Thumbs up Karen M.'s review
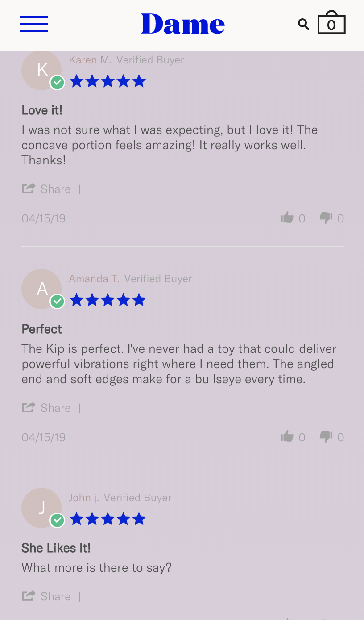 (x=287, y=218)
